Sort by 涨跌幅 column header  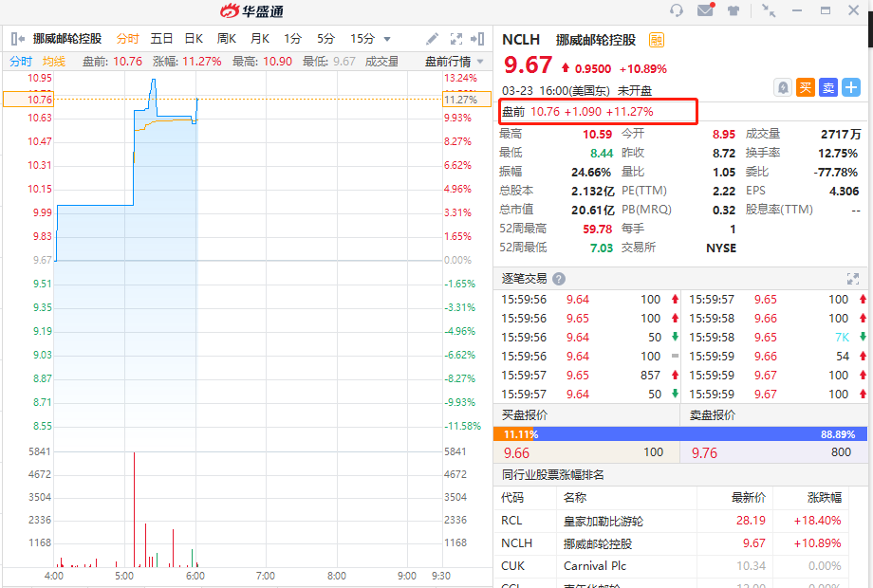(825, 497)
